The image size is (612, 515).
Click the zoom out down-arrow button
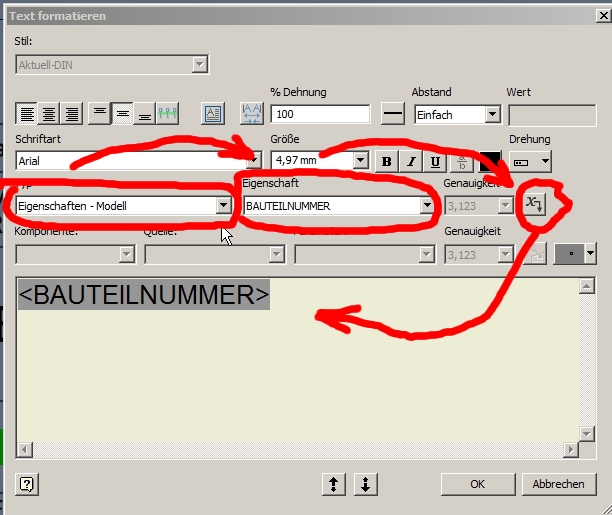366,484
